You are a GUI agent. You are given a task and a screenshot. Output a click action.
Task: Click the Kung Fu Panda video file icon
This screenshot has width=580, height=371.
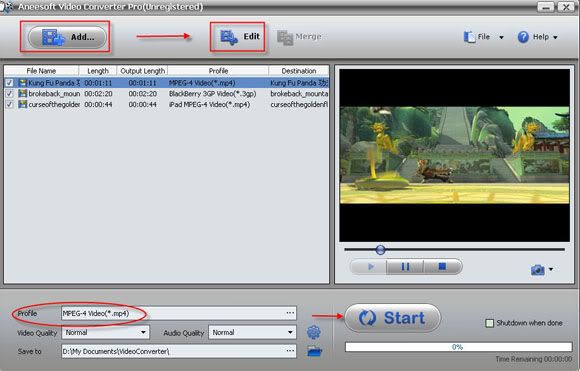click(23, 83)
